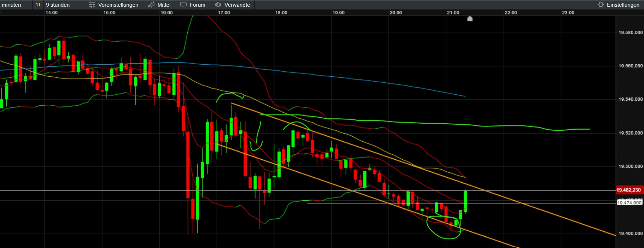Click the 18:00 time axis label
This screenshot has width=644, height=248.
click(281, 13)
